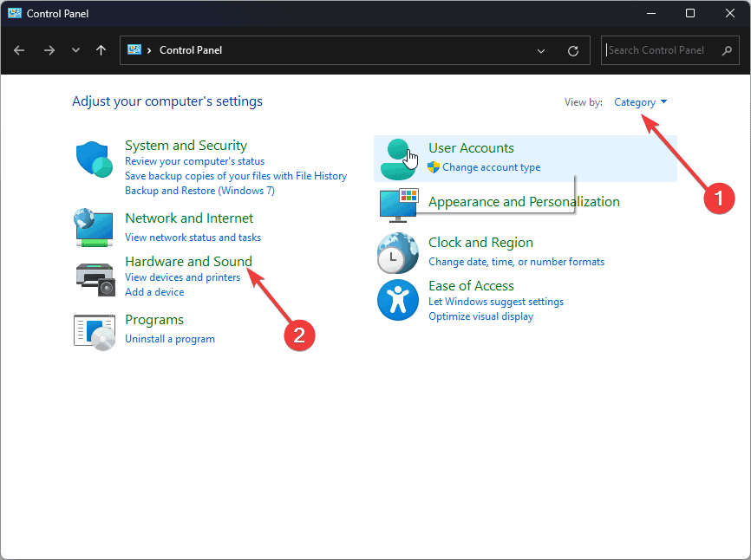Open View network status and tasks

pos(193,238)
